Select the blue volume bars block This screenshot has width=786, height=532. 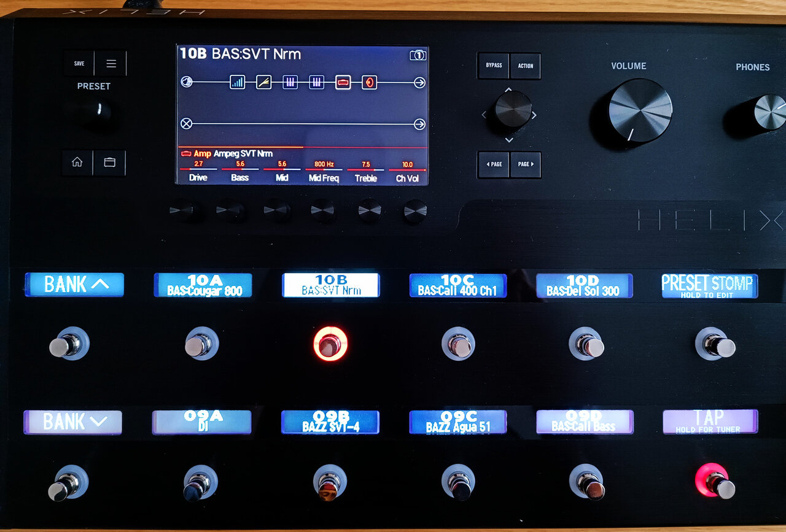click(238, 82)
